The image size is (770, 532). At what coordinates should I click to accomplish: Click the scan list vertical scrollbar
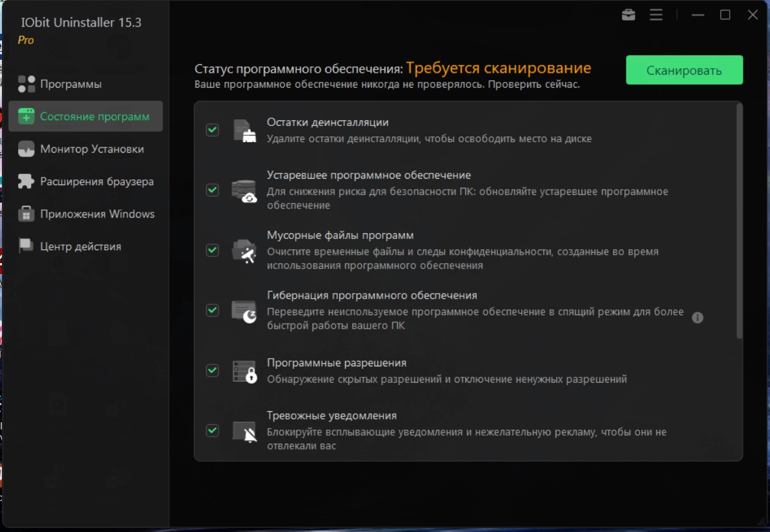[739, 221]
